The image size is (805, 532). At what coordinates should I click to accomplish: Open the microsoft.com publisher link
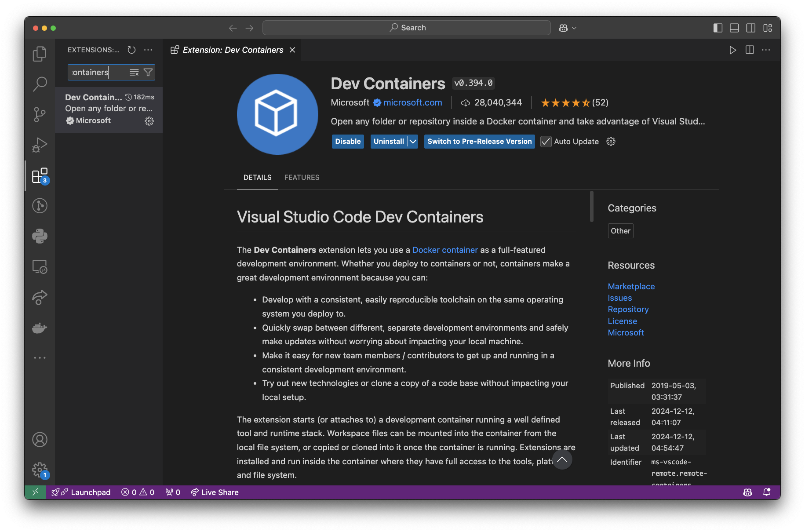[x=412, y=102]
